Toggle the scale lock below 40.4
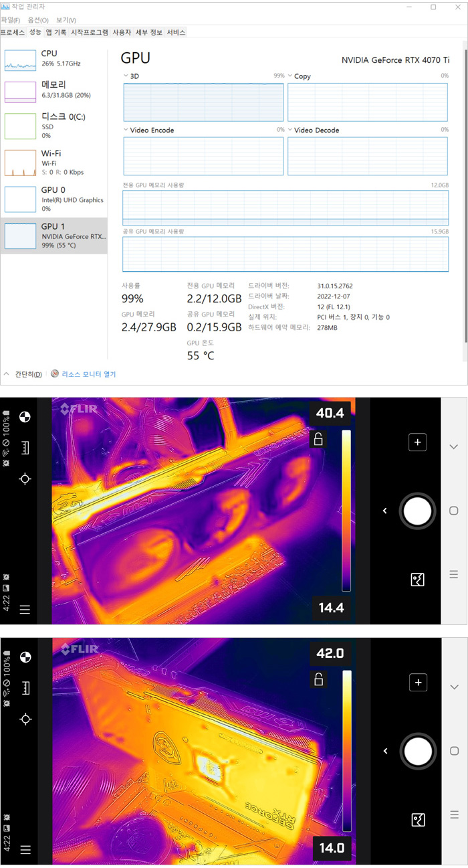This screenshot has width=468, height=868. pos(319,440)
